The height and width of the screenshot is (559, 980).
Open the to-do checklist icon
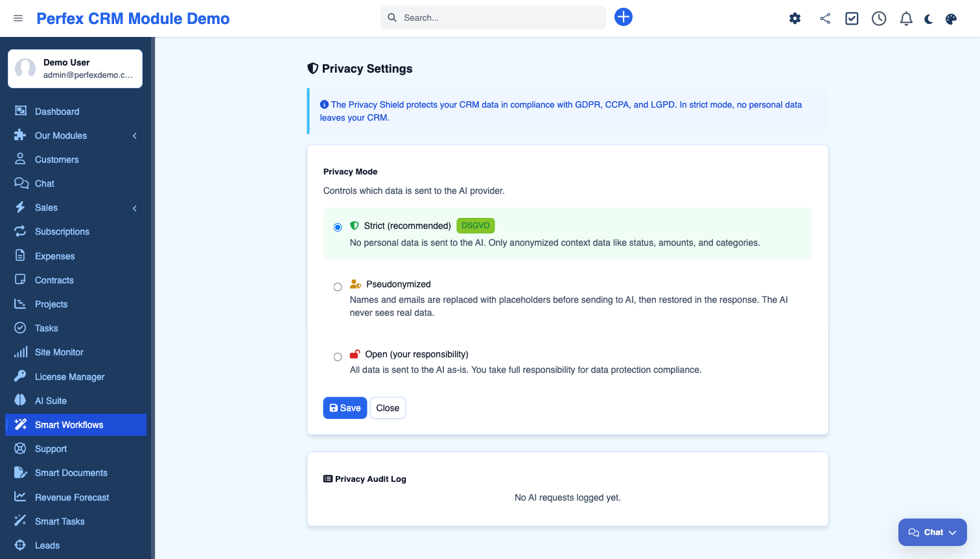pyautogui.click(x=852, y=19)
